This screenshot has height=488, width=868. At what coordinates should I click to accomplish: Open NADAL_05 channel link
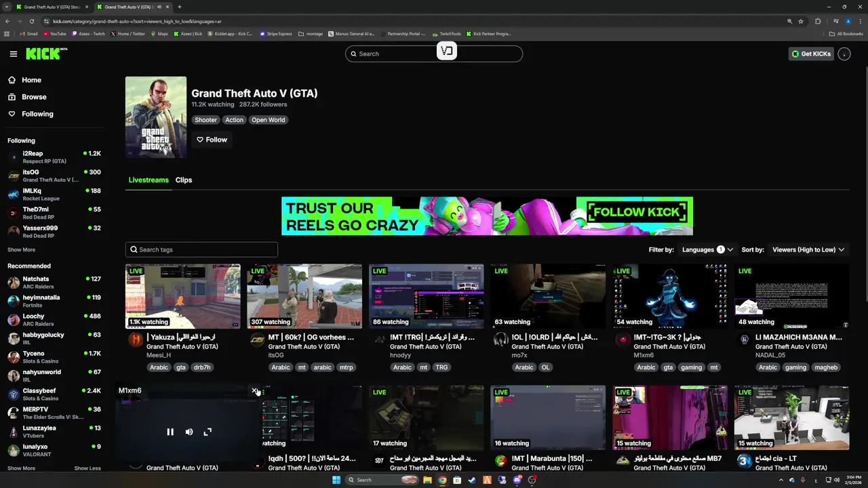click(770, 355)
